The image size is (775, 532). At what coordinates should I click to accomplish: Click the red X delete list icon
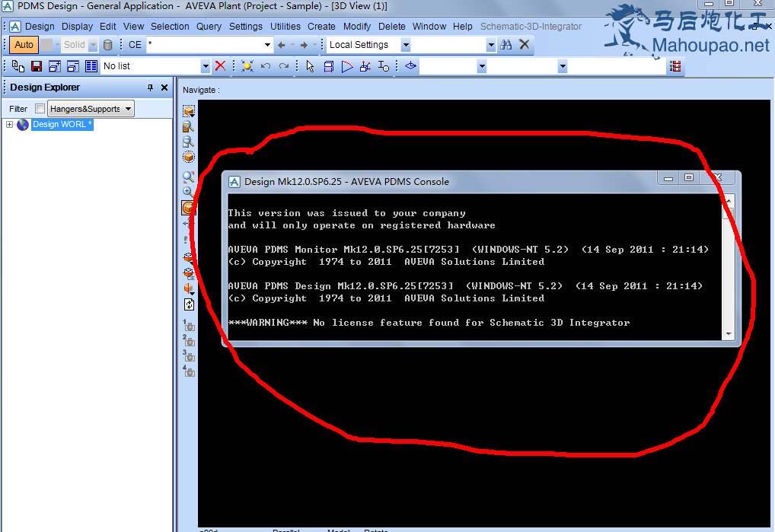221,66
